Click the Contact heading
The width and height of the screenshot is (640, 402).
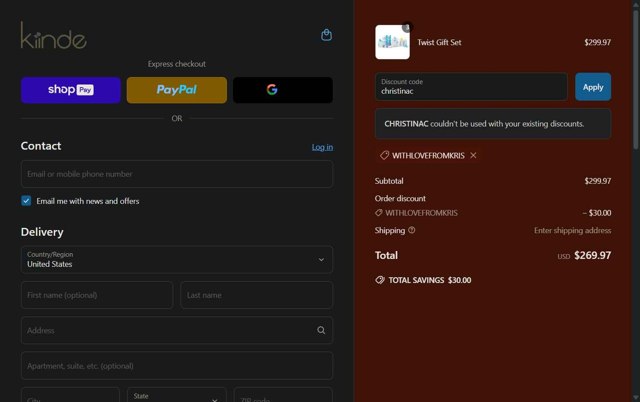coord(41,146)
